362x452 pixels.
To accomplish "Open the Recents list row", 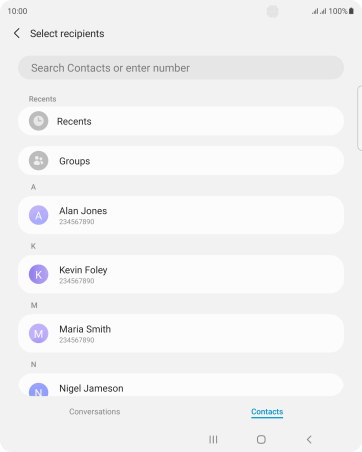I will coord(181,121).
